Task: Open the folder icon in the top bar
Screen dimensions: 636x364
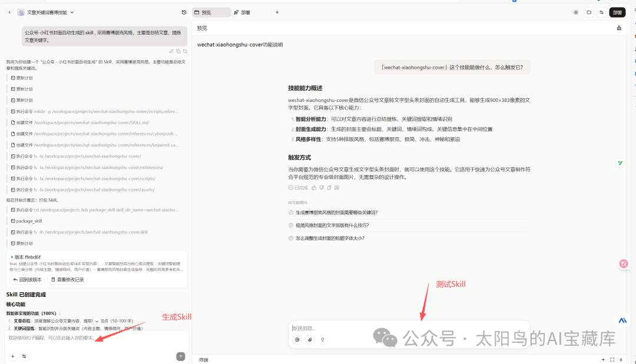Action: pyautogui.click(x=589, y=12)
